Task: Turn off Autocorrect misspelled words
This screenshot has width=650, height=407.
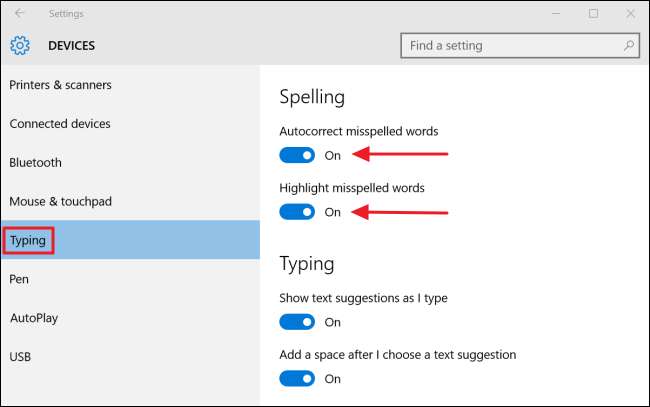Action: click(297, 155)
